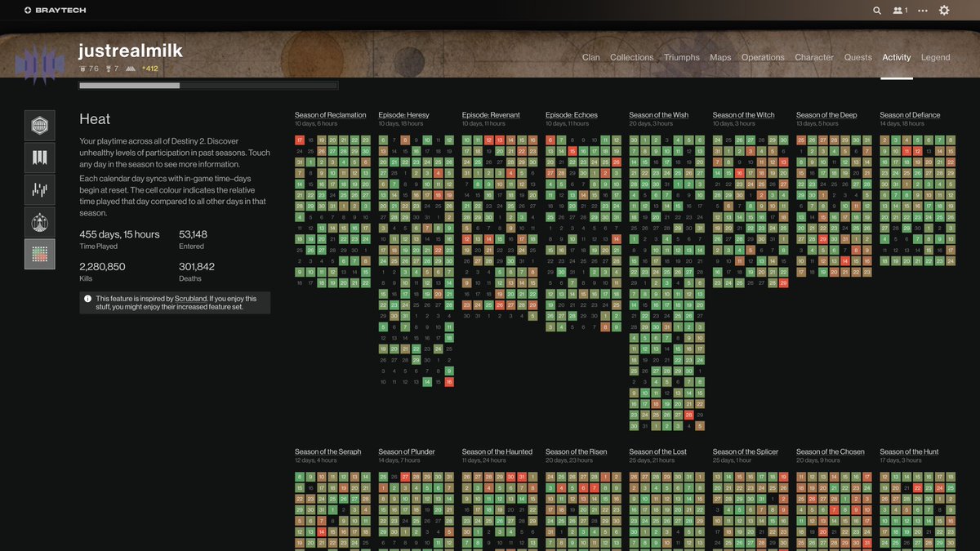
Task: Click the 17 days, 3 hours Hunt duration
Action: tap(901, 460)
